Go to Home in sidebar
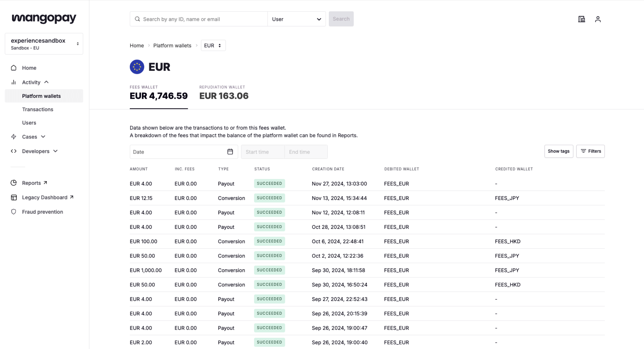644x349 pixels. coord(29,68)
